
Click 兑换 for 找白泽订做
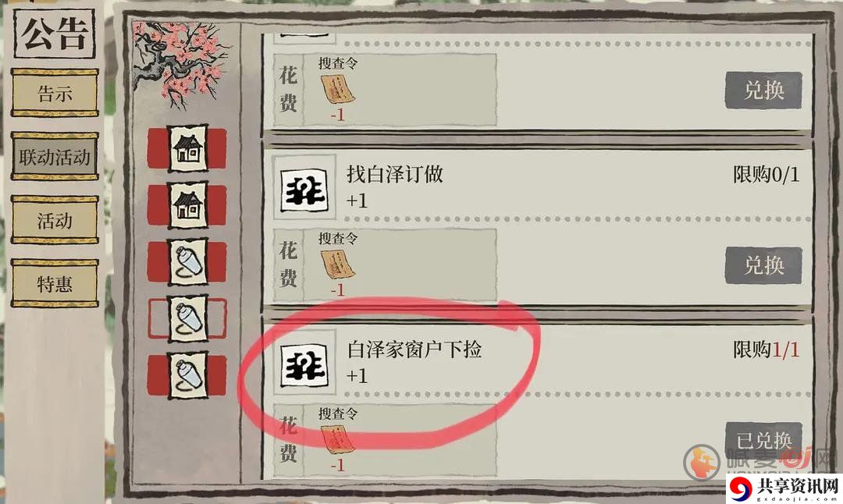click(x=763, y=265)
